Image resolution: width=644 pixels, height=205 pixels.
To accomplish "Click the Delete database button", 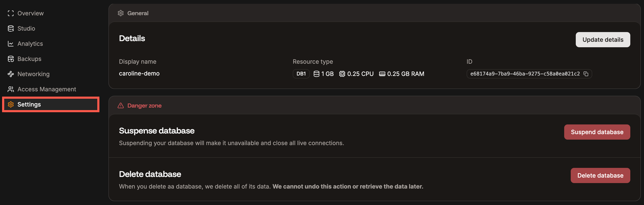I will [x=601, y=175].
